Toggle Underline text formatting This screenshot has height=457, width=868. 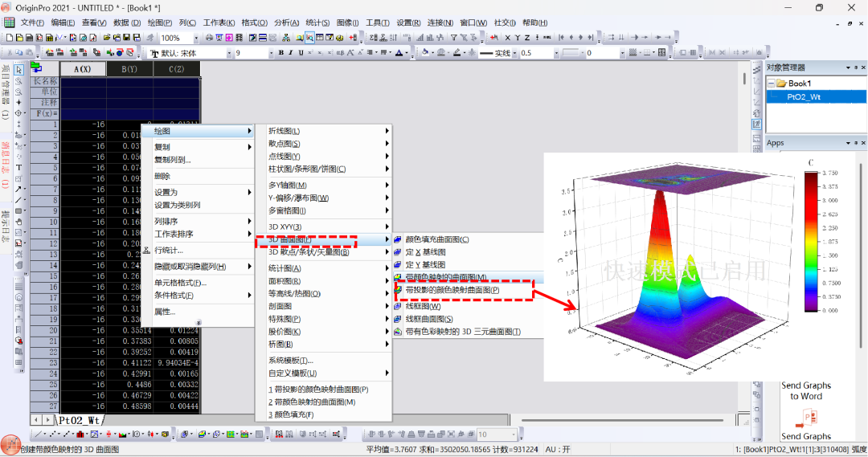pyautogui.click(x=301, y=52)
